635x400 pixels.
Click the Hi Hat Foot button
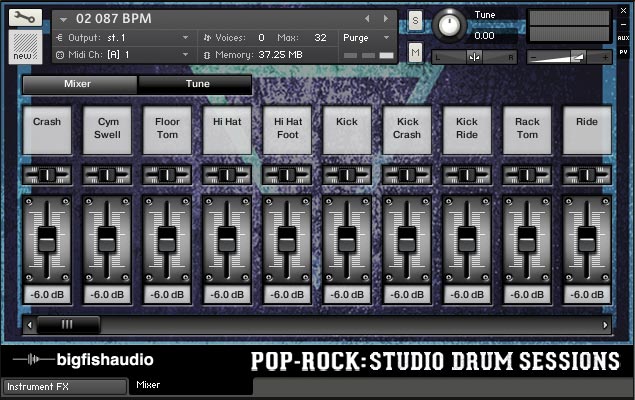pyautogui.click(x=287, y=130)
